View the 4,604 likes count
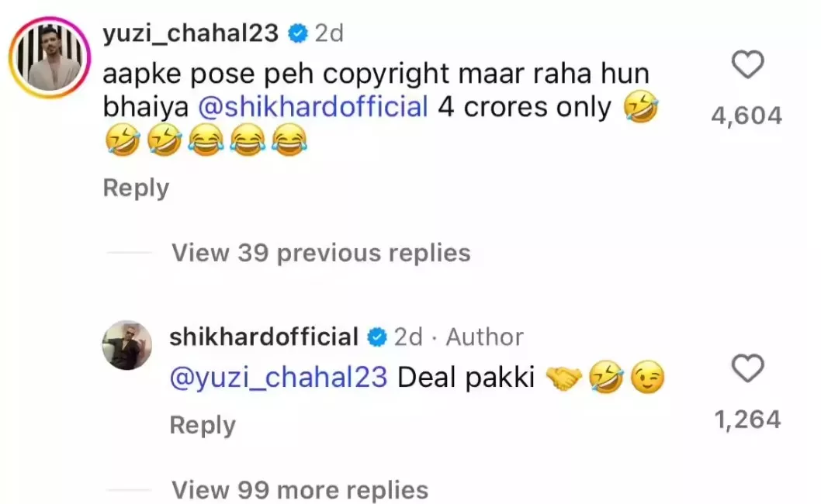821x504 pixels. (747, 116)
